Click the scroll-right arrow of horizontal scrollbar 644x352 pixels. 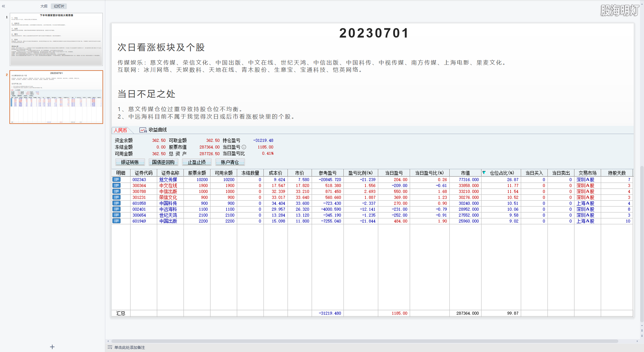tap(637, 341)
